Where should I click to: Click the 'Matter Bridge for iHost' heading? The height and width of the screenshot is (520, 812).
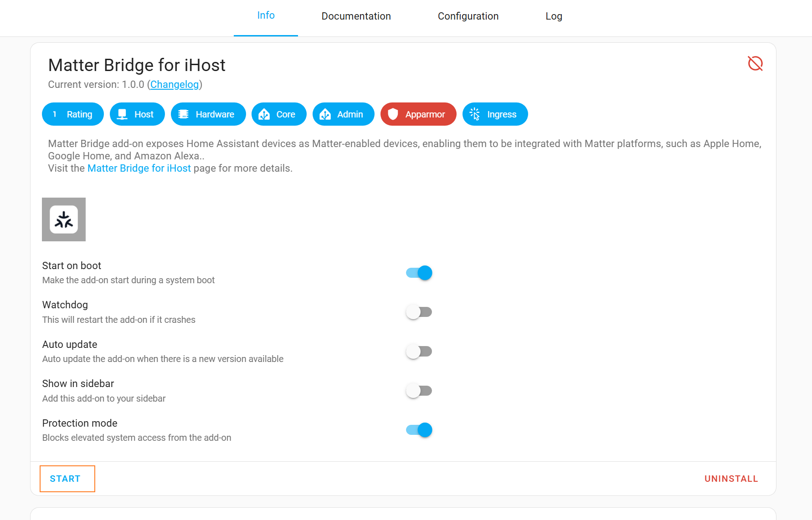tap(137, 65)
